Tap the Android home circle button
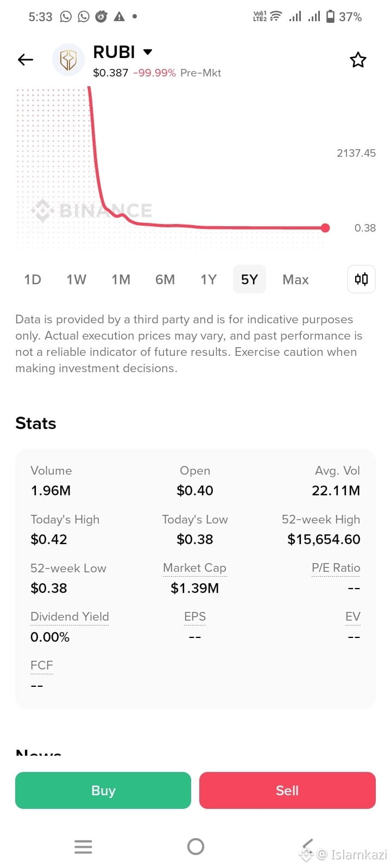391x868 pixels. 195,846
